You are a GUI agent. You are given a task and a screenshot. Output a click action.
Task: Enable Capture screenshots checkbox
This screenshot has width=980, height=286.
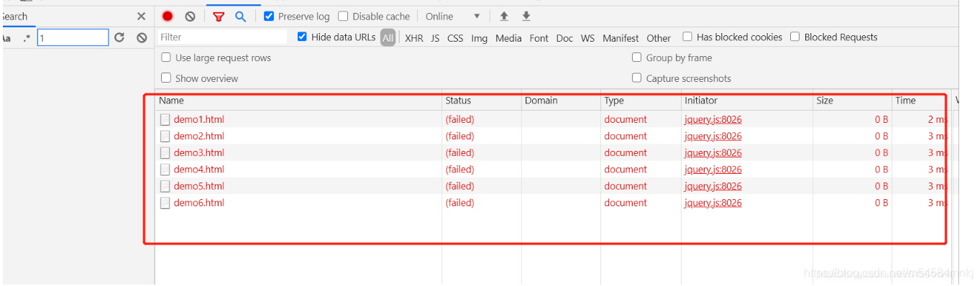[x=636, y=78]
